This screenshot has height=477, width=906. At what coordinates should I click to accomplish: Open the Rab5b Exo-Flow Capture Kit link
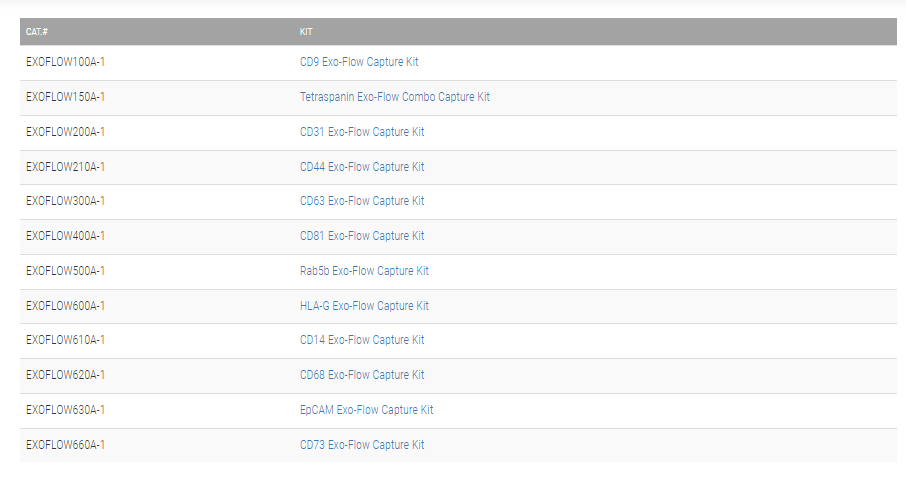pos(364,271)
